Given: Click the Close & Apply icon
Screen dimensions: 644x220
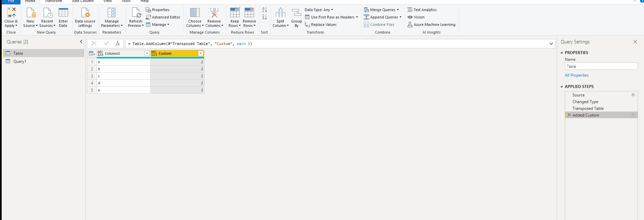Looking at the screenshot, I should click(x=11, y=12).
